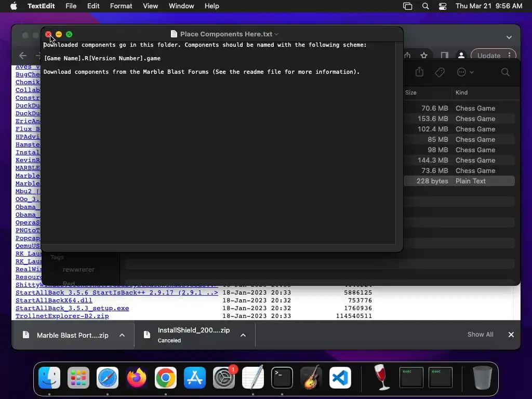Screen dimensions: 532x399
Task: Open the TextEdit app menu
Action: [41, 6]
